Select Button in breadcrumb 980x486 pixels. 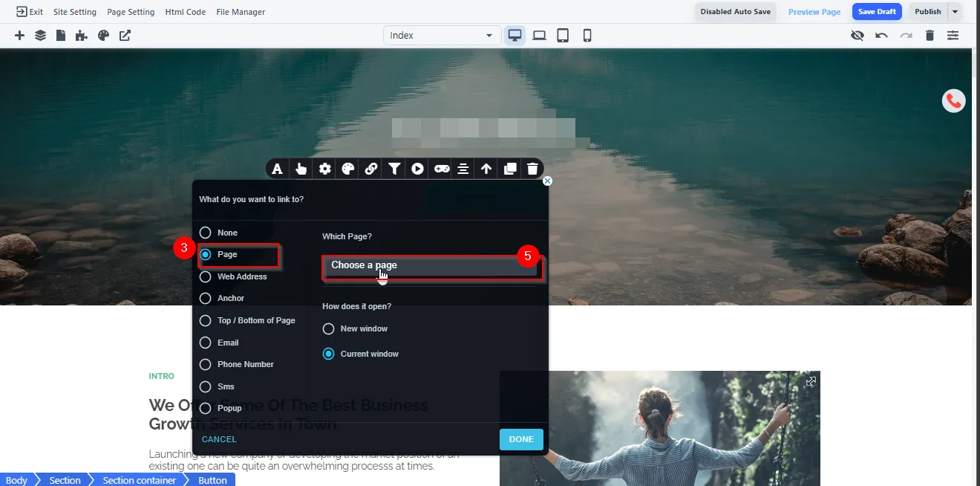tap(212, 480)
